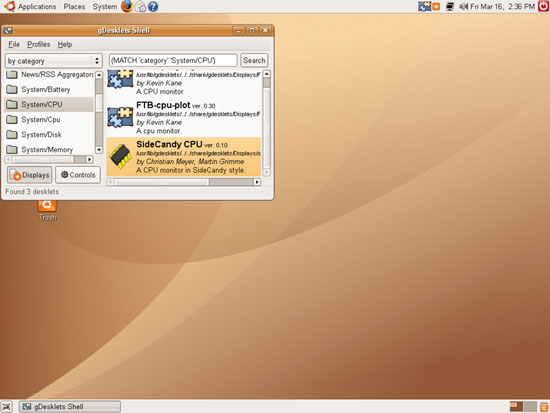Click the Search button
Image resolution: width=550 pixels, height=413 pixels.
pos(254,60)
